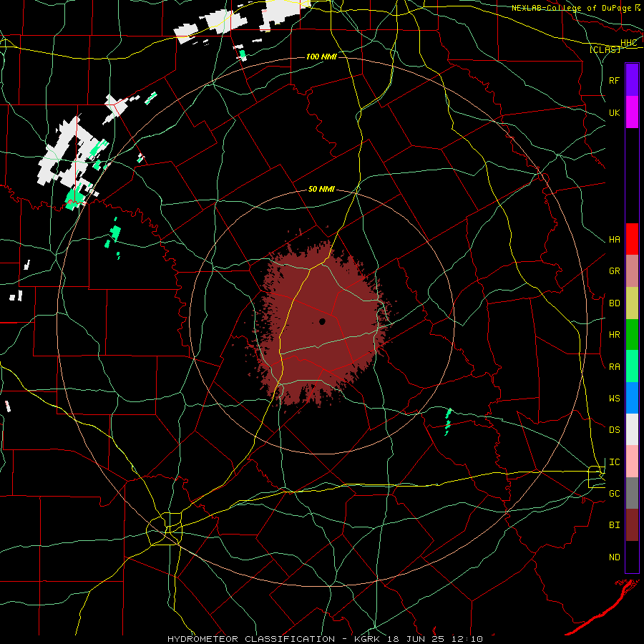Click the BI legend label
Viewport: 644px width, 644px height.
pyautogui.click(x=615, y=525)
